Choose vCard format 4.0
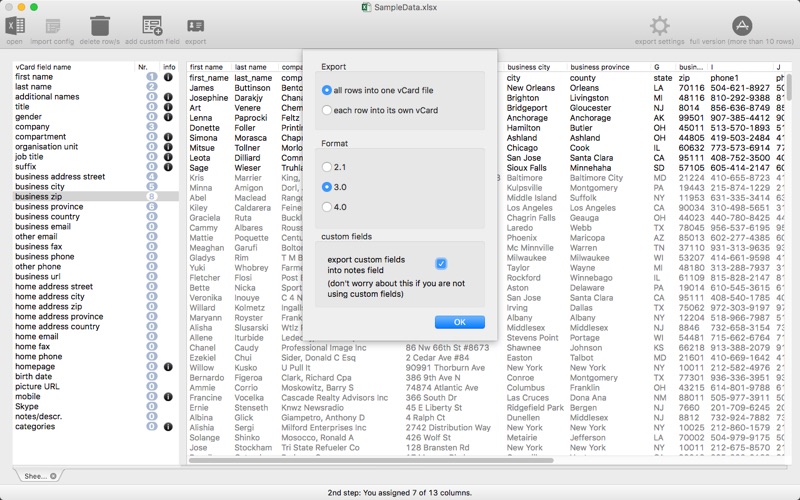Screen dimensions: 800x500 click(327, 207)
